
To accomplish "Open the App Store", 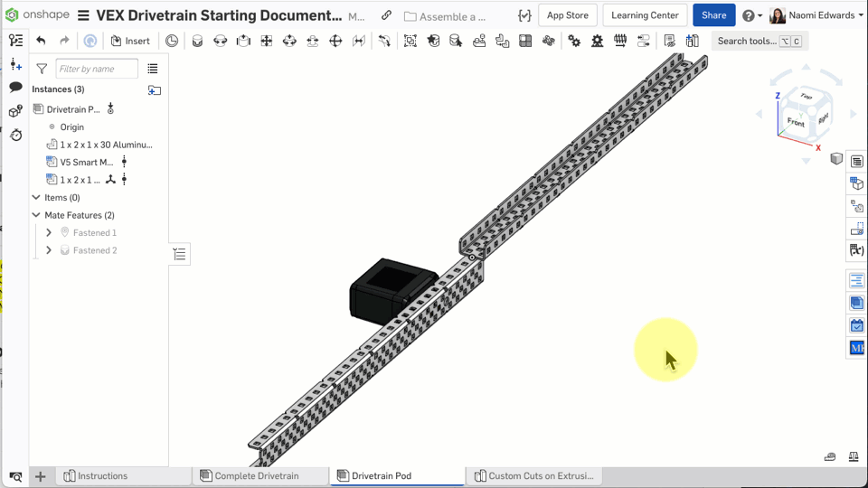I will (x=568, y=15).
